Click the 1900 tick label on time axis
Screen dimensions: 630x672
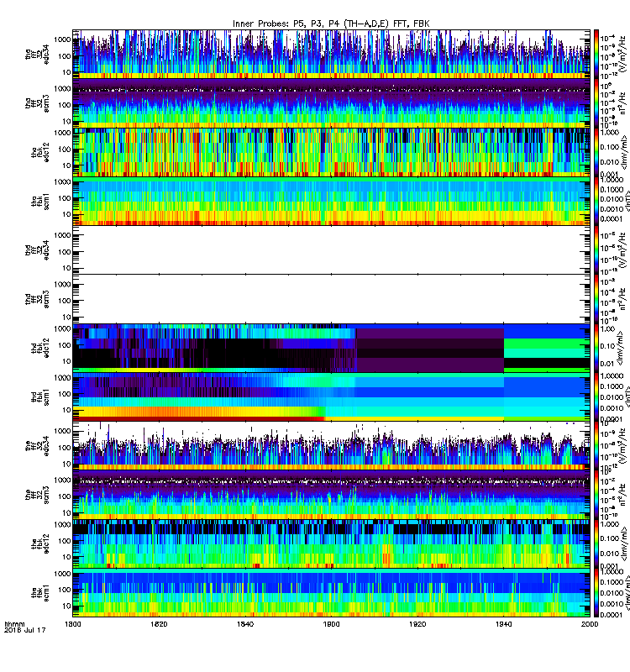coord(331,624)
